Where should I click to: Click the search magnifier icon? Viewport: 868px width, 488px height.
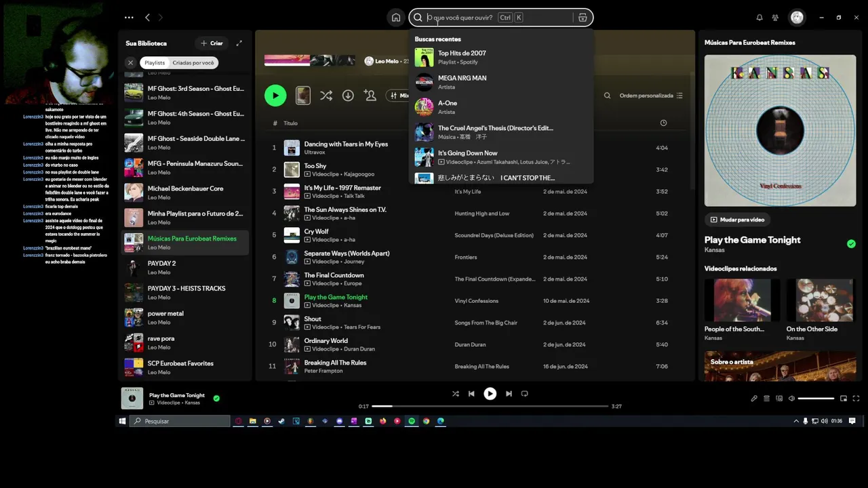(x=418, y=18)
